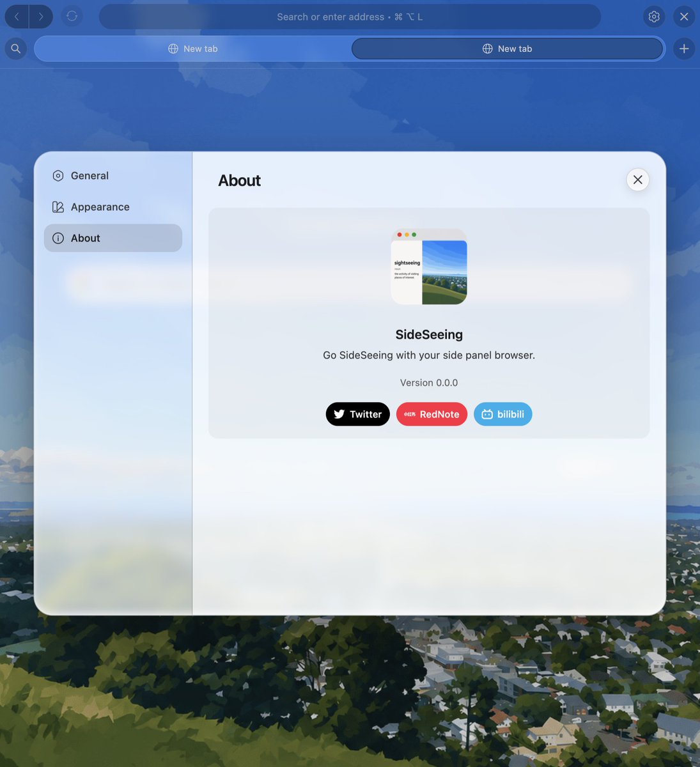Open the Appearance settings section
700x767 pixels.
pos(113,207)
